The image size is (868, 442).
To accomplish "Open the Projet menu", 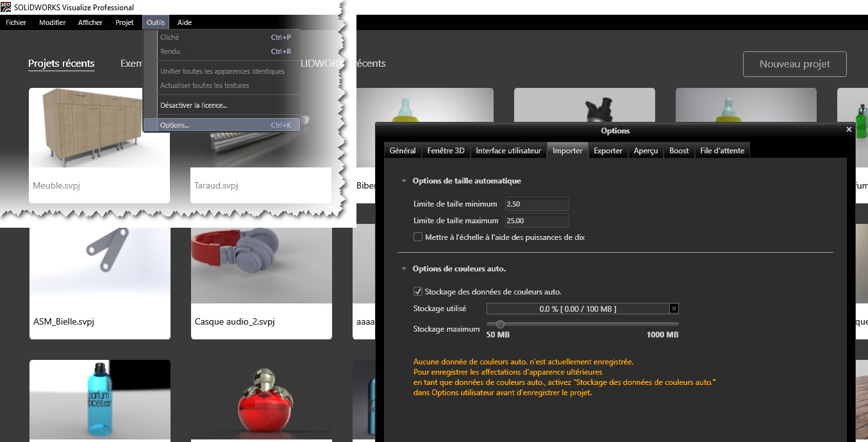I will (124, 22).
